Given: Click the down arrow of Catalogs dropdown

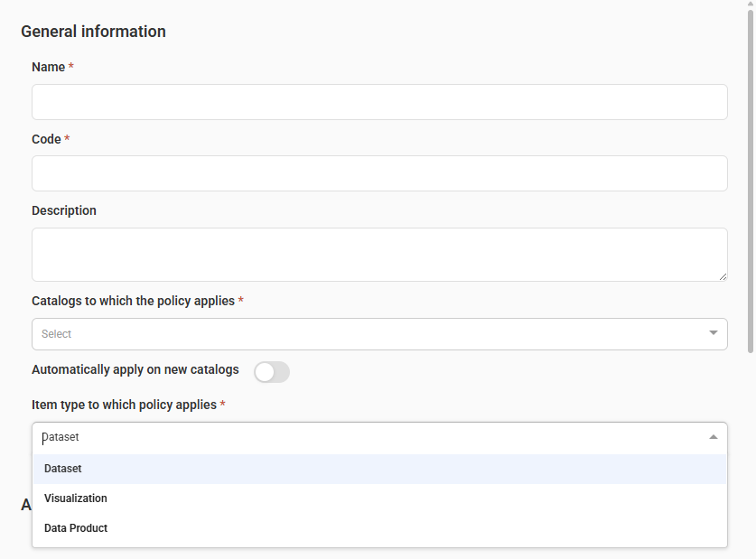Looking at the screenshot, I should point(713,333).
